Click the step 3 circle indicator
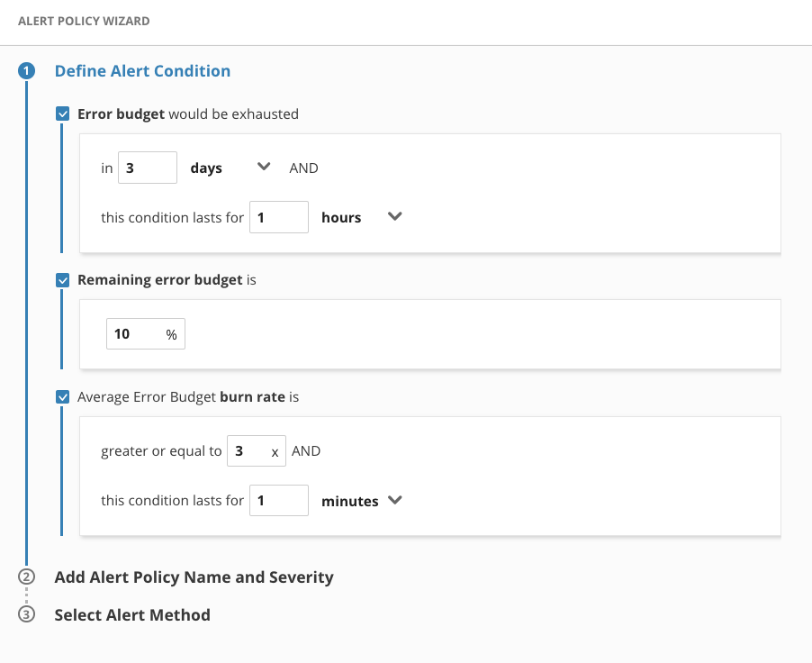Screen dimensions: 812x663 coord(27,615)
